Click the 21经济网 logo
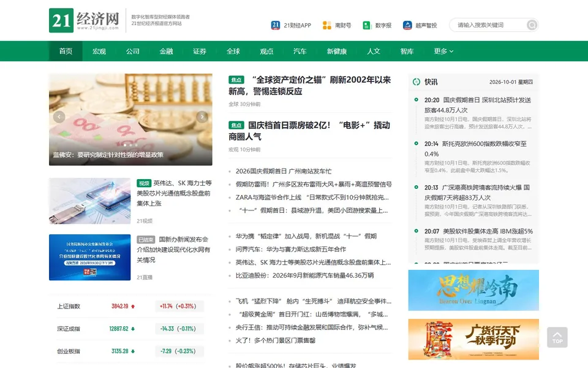 (x=84, y=20)
